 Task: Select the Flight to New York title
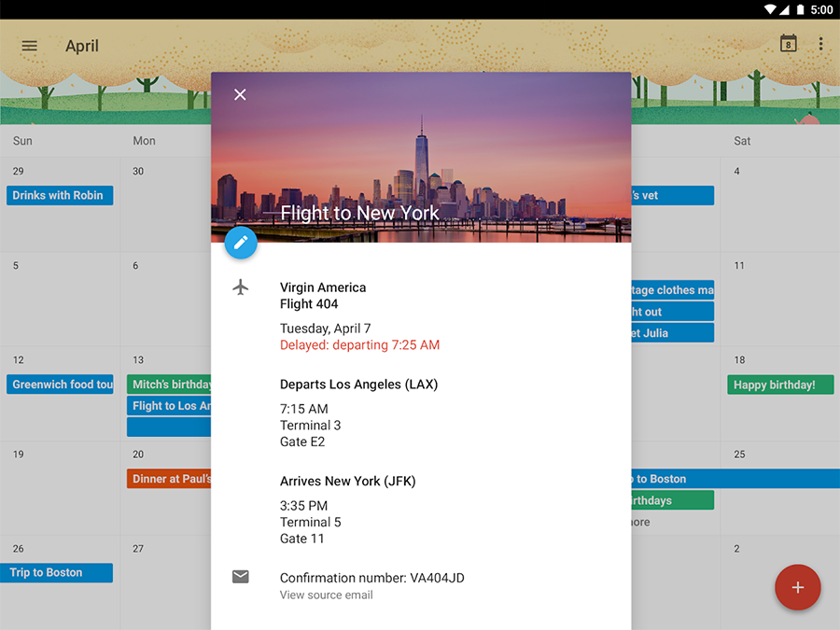(359, 213)
